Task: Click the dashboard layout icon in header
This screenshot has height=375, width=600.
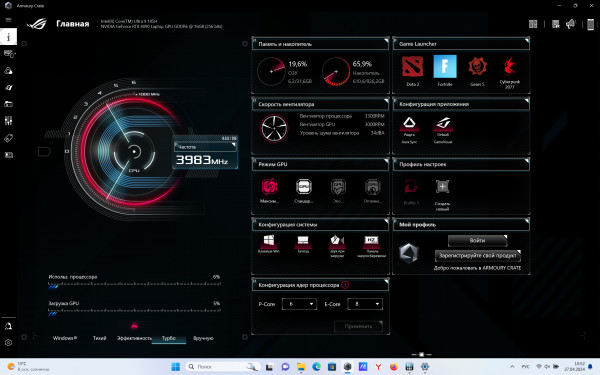Action: coord(533,24)
